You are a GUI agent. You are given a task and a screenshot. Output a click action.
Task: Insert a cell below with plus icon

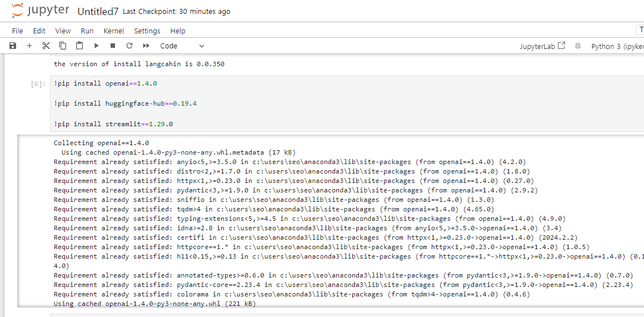[29, 46]
